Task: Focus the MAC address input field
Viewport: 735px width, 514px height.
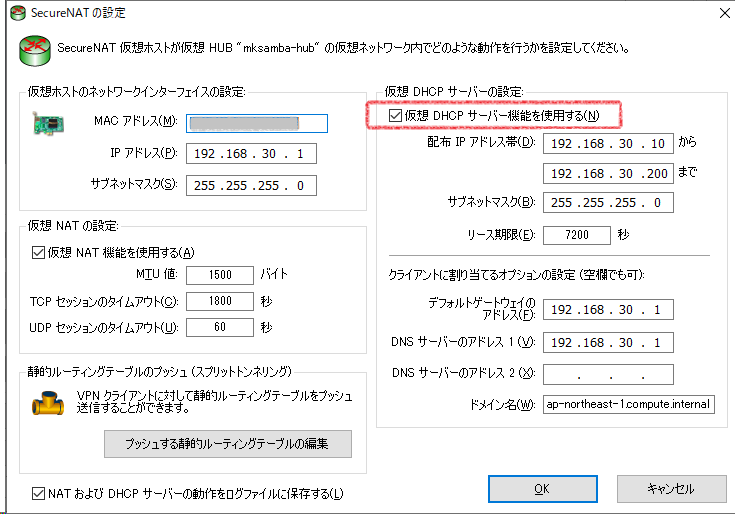Action: pos(257,123)
